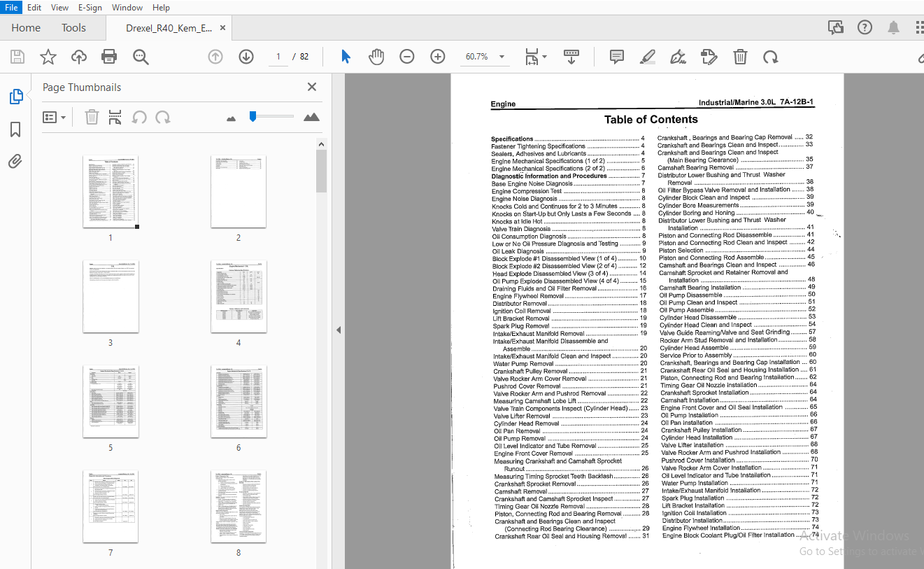Print the document

point(109,57)
